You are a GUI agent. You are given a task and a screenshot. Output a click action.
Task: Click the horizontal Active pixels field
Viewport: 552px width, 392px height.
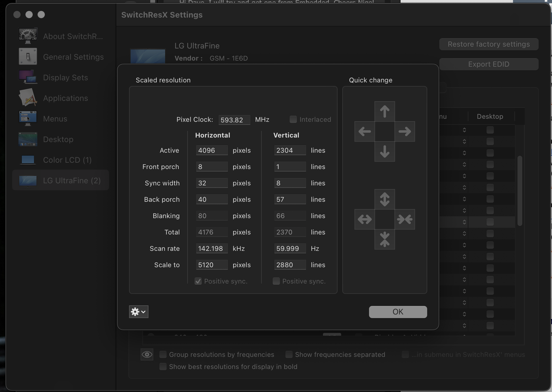[212, 150]
